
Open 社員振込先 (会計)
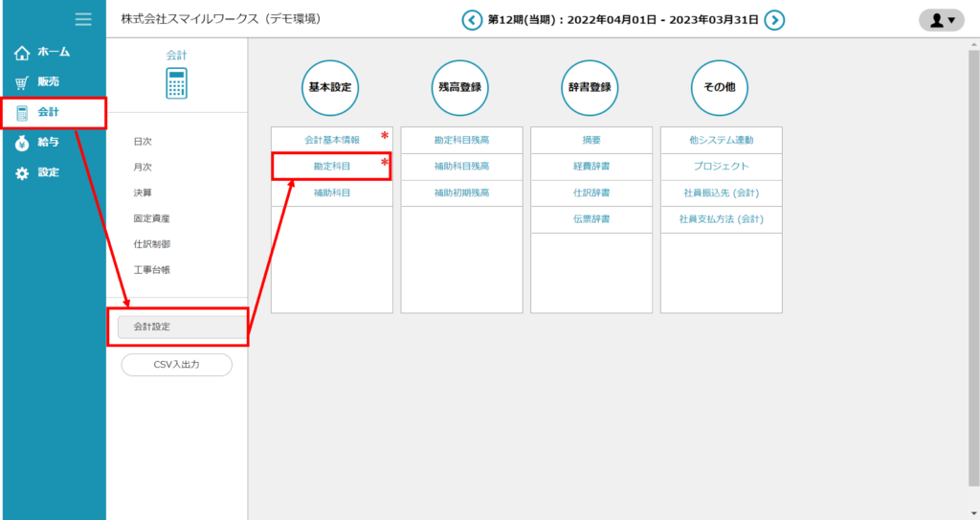pyautogui.click(x=722, y=192)
